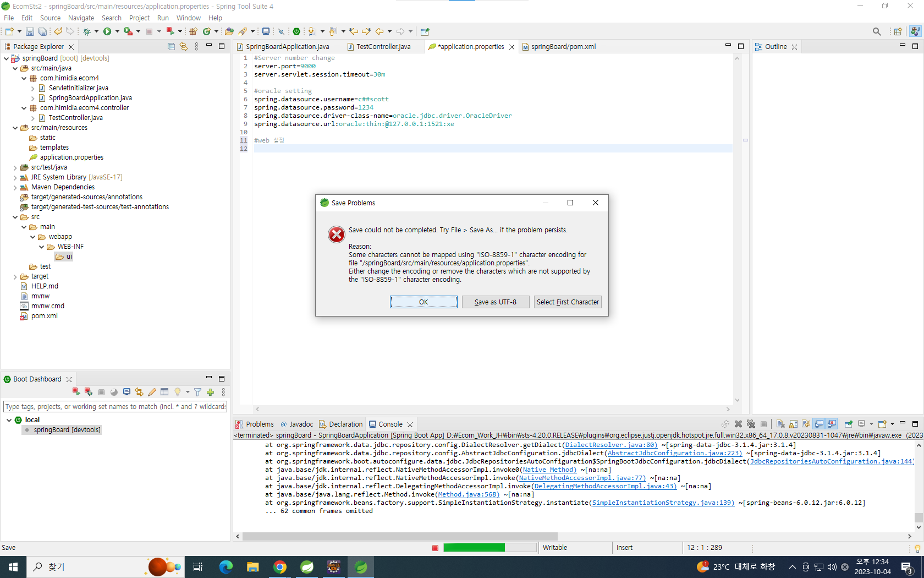
Task: Click the red error icon in Save Problems
Action: tap(337, 235)
